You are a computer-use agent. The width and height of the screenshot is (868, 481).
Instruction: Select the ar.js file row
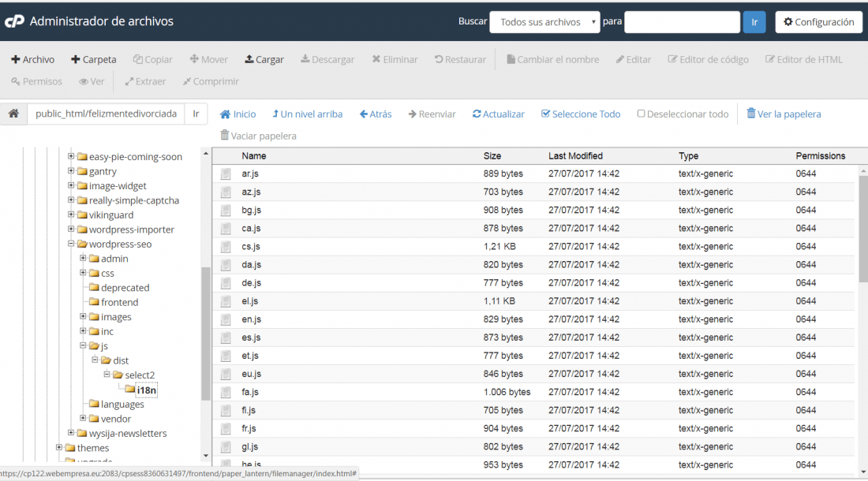[534, 173]
